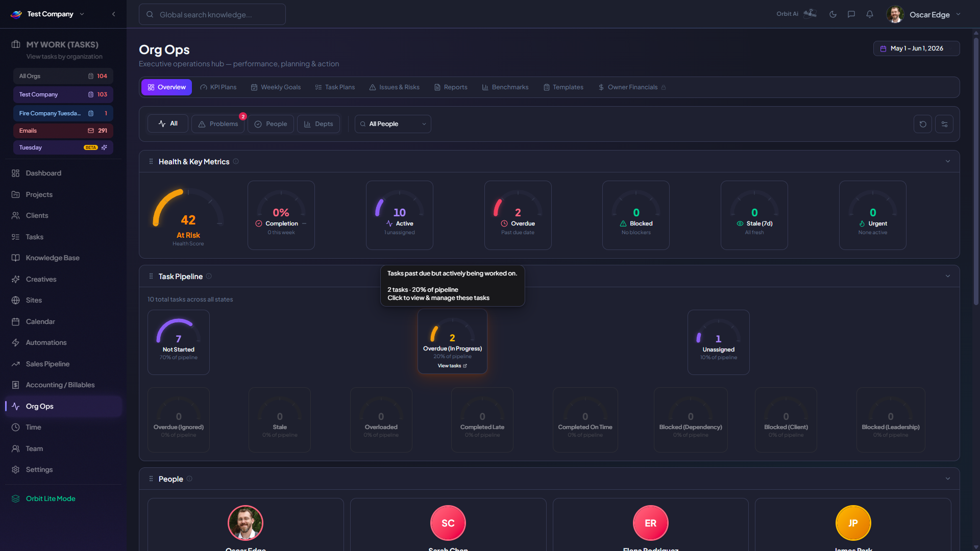The image size is (980, 551).
Task: Open Accounting / Billables in the sidebar
Action: pyautogui.click(x=63, y=385)
